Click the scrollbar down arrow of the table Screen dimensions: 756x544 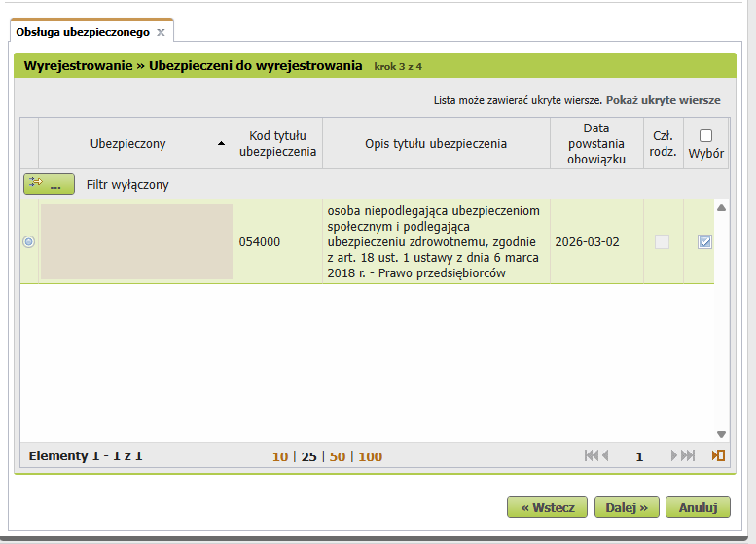point(721,434)
